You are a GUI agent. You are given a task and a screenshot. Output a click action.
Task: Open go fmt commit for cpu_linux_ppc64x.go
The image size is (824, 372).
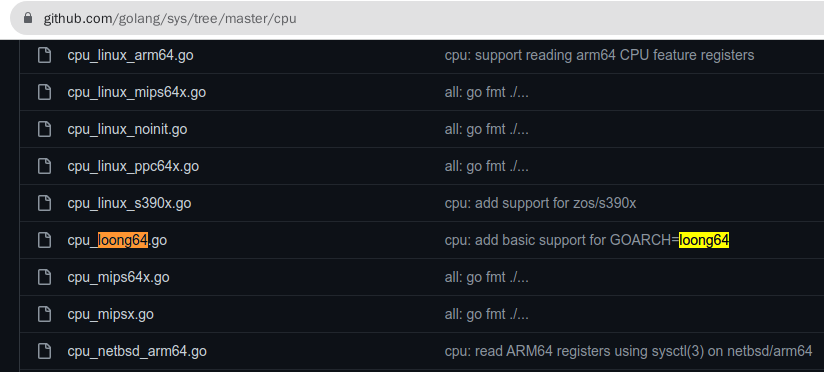click(x=487, y=166)
